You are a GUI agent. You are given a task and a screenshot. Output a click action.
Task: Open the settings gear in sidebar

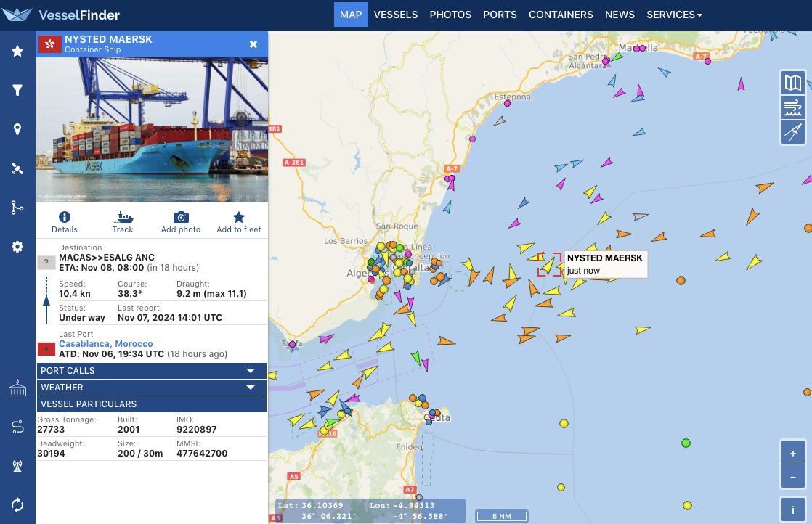[x=17, y=247]
